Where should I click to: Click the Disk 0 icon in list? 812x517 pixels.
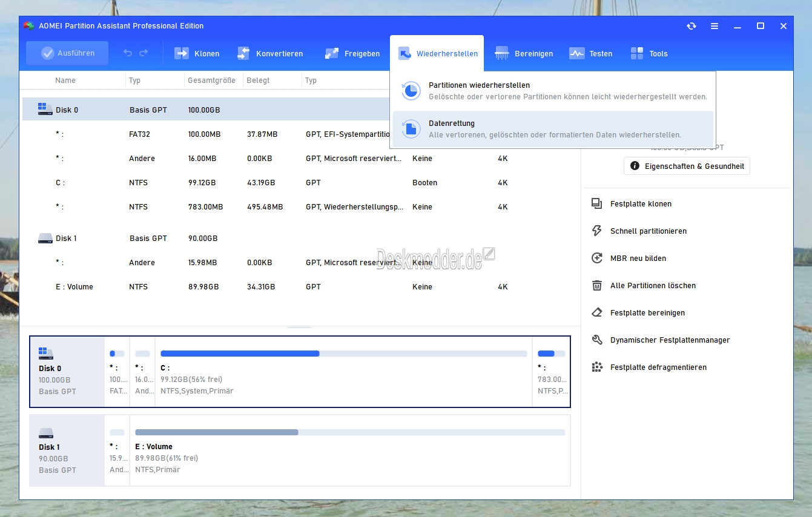(45, 110)
